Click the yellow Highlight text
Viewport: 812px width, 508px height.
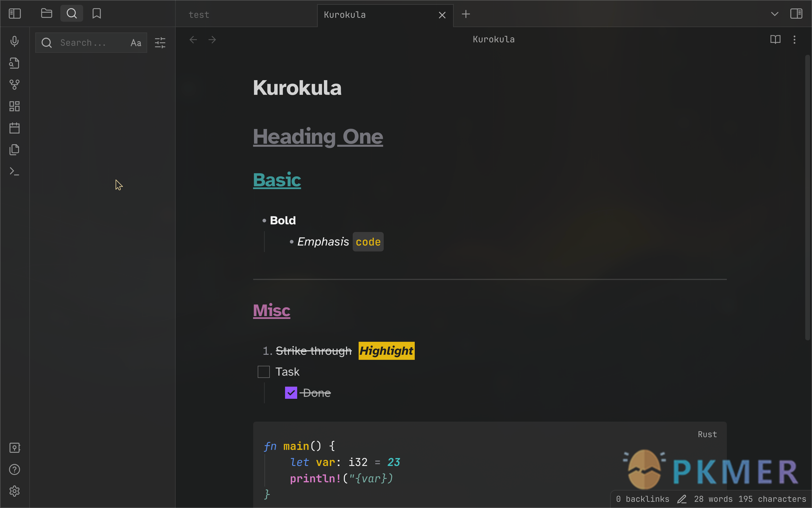point(387,351)
